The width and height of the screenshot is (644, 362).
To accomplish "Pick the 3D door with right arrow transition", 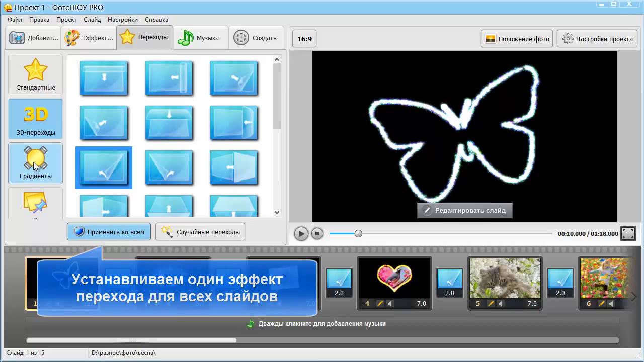I will (104, 206).
